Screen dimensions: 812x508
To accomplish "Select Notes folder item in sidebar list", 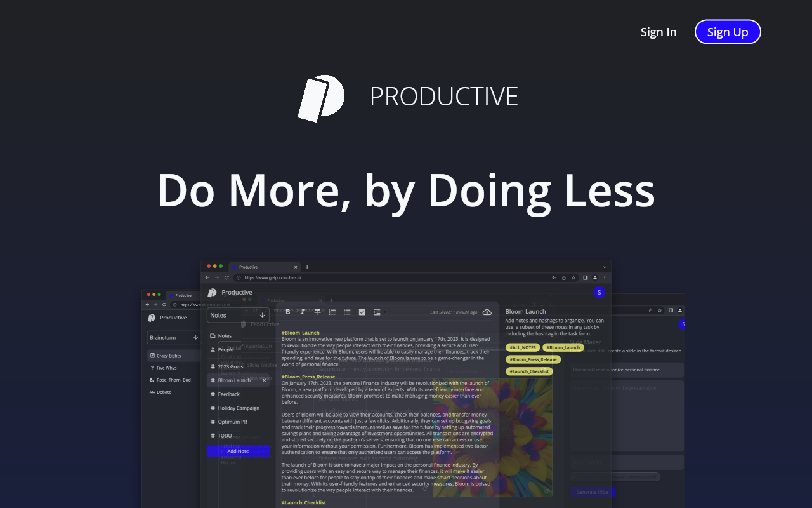I will (238, 336).
